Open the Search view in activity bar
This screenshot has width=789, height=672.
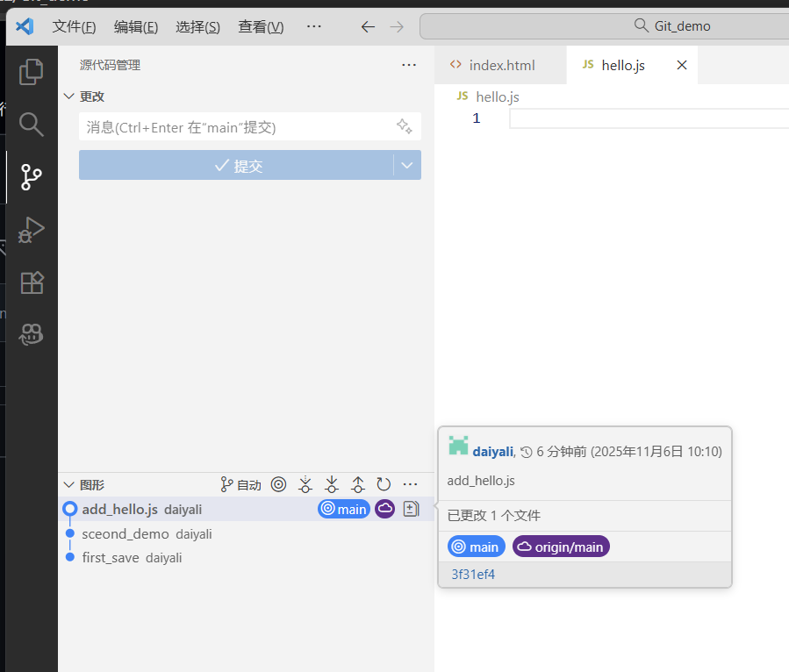[x=31, y=125]
